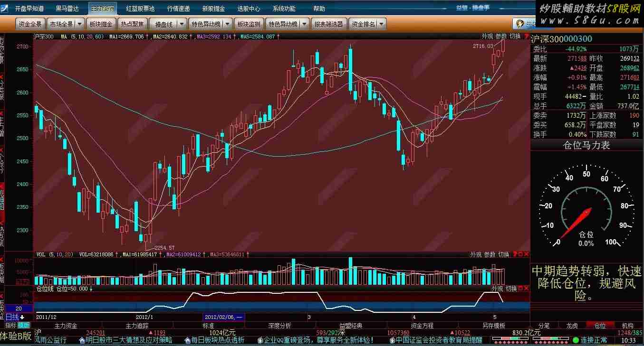Screen dimensions: 644x346
Task: Click the 2012/02/06 date marker on the timeline
Action: click(224, 317)
